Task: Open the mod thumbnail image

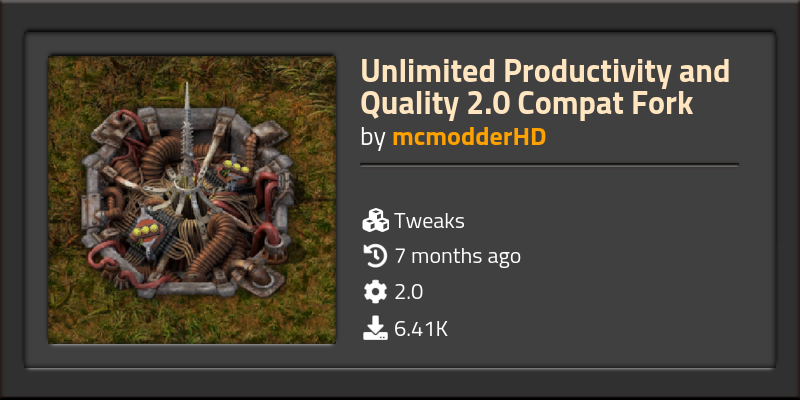Action: (x=192, y=199)
